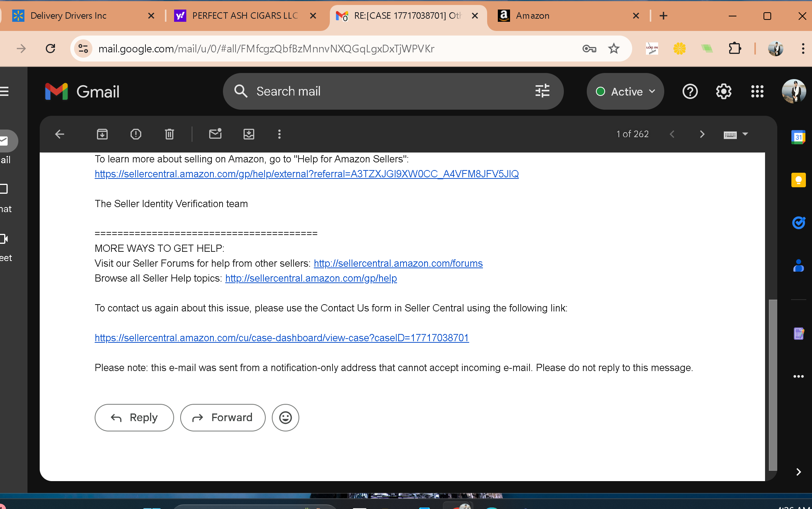
Task: Open Gmail Settings gear
Action: 723,92
